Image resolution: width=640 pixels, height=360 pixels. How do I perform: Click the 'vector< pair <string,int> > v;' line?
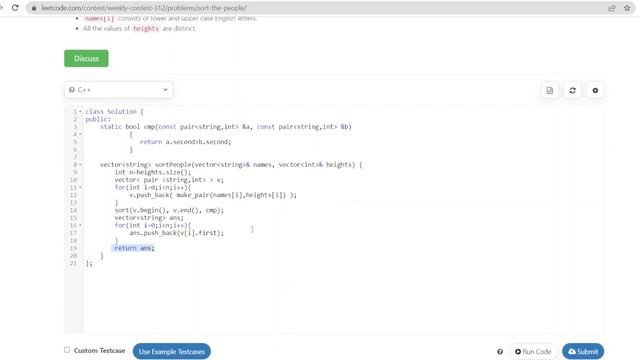pyautogui.click(x=169, y=180)
